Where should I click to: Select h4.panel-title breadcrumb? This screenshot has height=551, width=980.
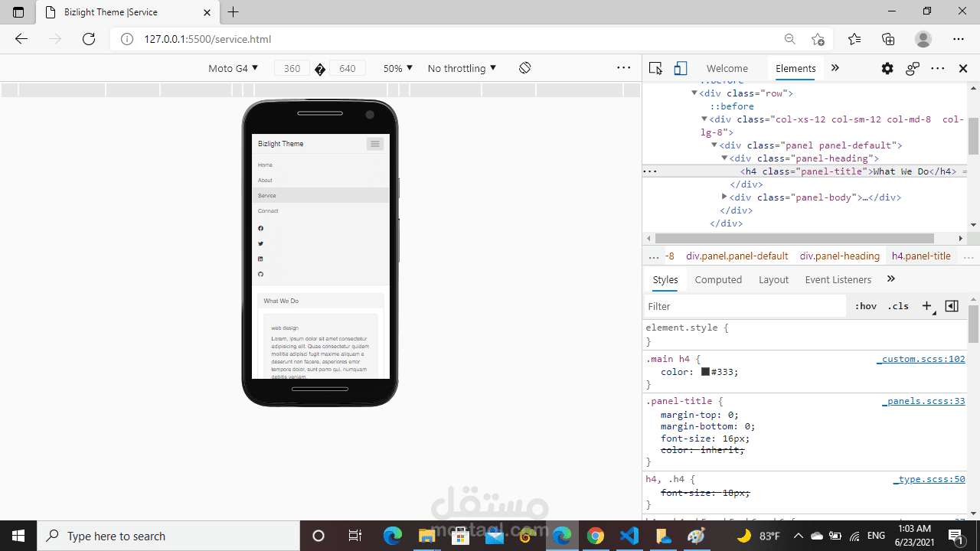point(921,256)
